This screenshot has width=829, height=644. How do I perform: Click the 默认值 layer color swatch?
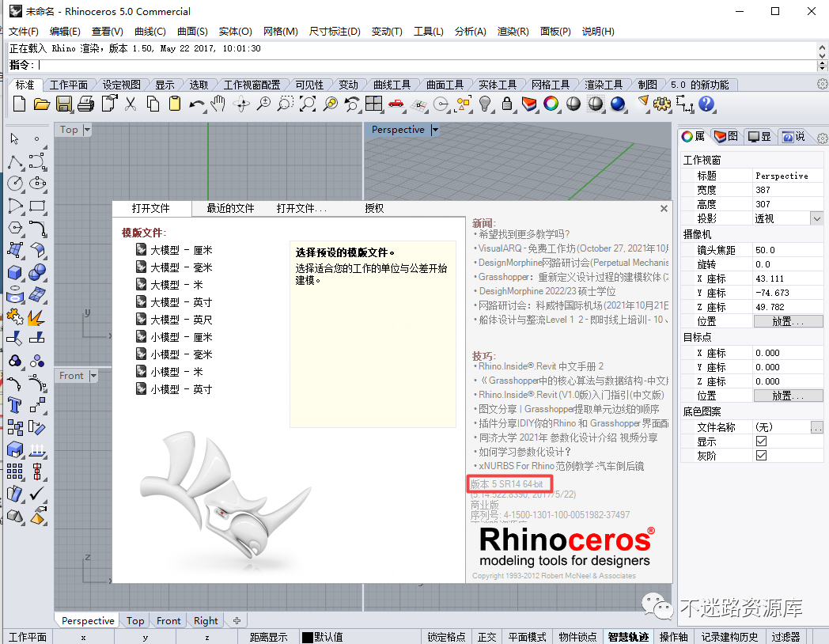click(x=307, y=637)
